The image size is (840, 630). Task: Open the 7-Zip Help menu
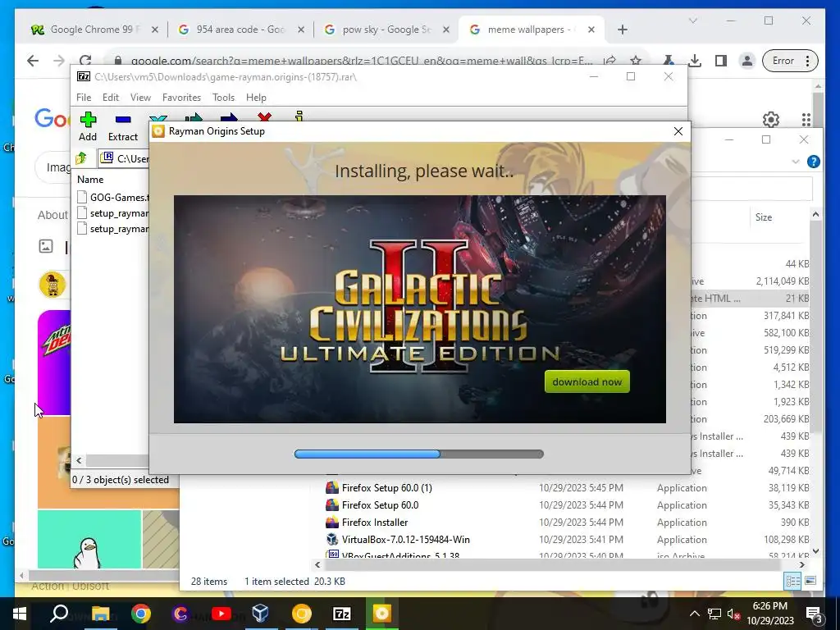pos(256,98)
